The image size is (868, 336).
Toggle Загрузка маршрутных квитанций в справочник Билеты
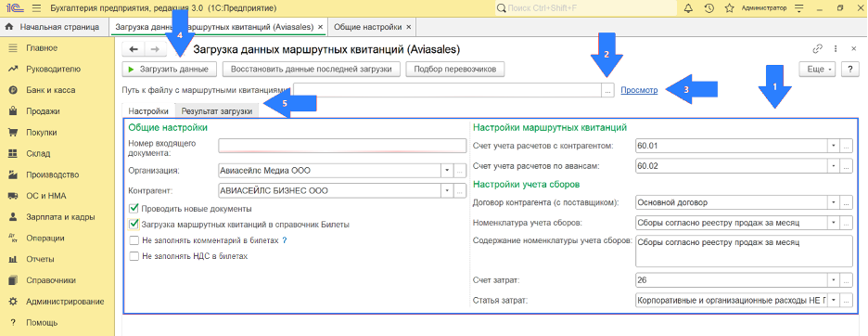[x=134, y=225]
